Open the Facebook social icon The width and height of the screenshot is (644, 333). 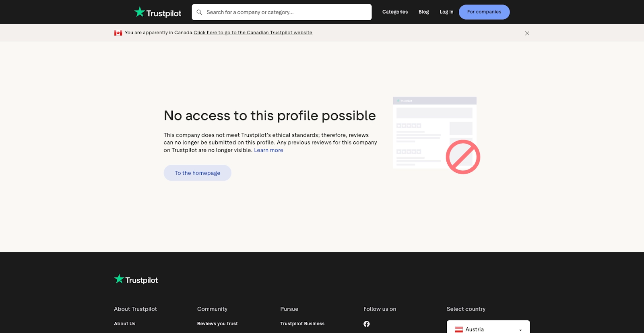pos(367,324)
